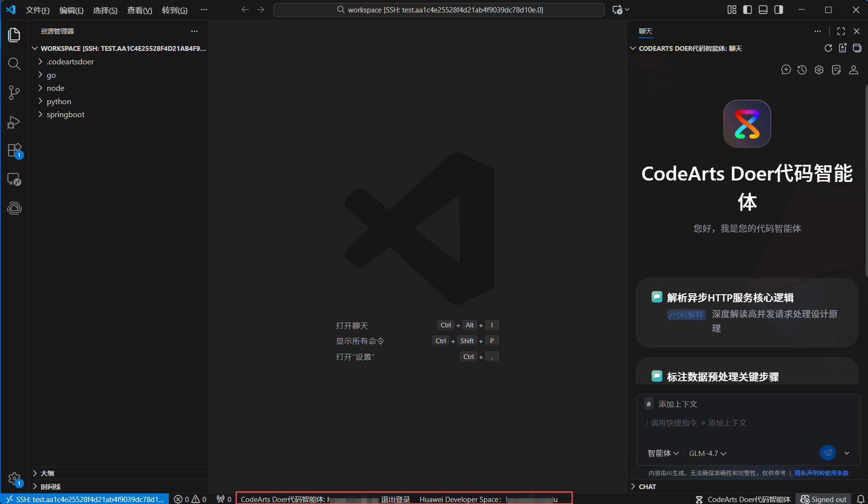
Task: Toggle the secondary side bar
Action: tap(779, 10)
